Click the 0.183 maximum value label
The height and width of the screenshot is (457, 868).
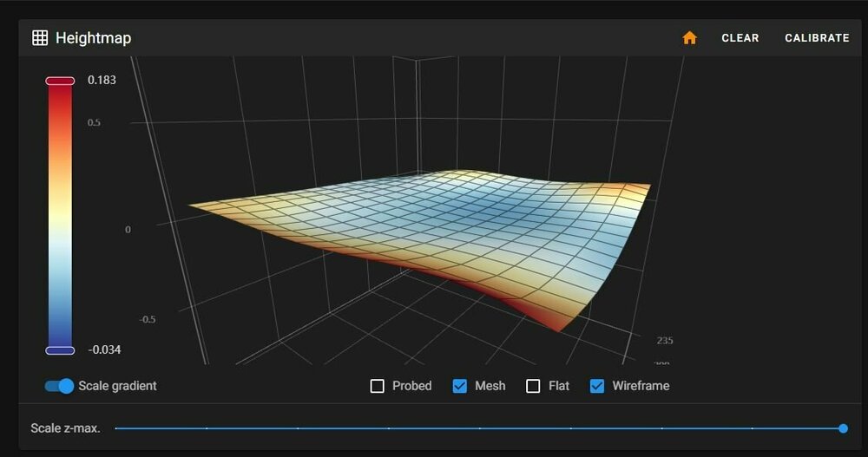click(x=102, y=81)
